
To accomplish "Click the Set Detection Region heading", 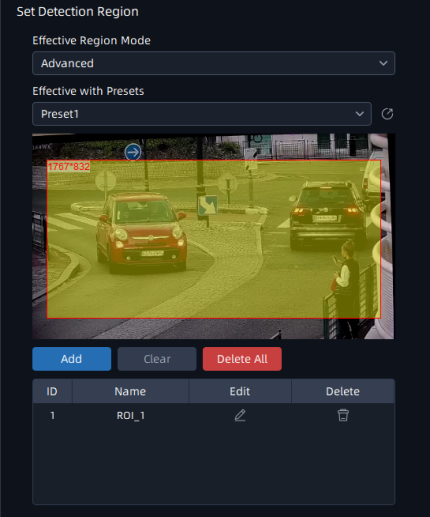I will tap(78, 12).
